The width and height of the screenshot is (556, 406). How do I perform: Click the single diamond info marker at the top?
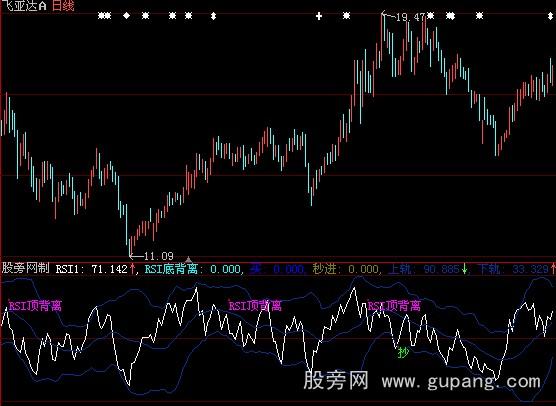click(127, 16)
